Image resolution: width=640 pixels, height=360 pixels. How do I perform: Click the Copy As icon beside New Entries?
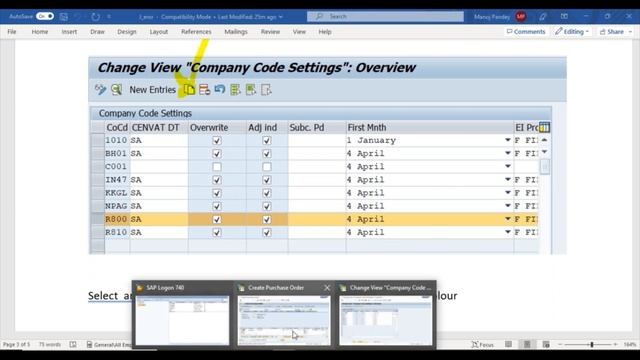tap(189, 89)
